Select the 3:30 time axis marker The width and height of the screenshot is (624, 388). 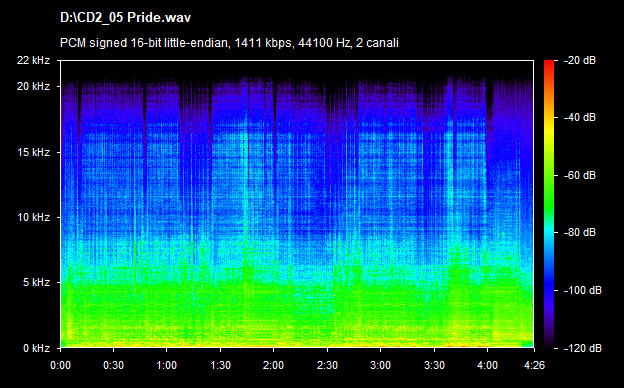434,365
